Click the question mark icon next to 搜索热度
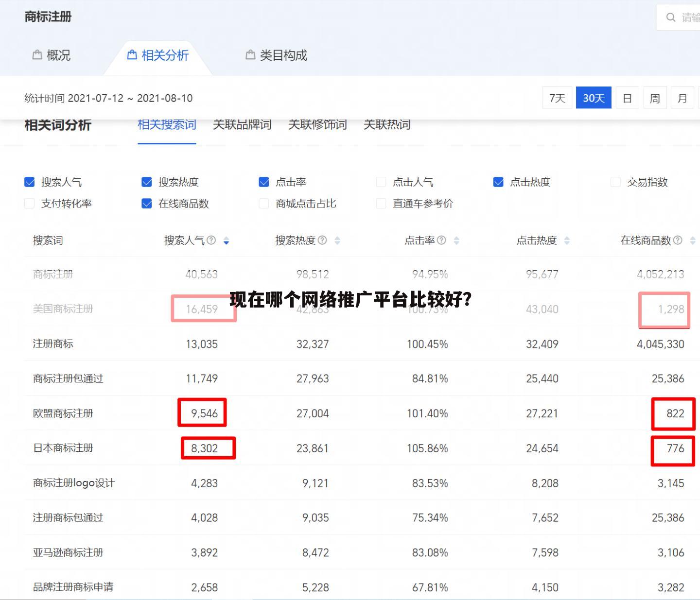This screenshot has height=600, width=700. tap(322, 240)
